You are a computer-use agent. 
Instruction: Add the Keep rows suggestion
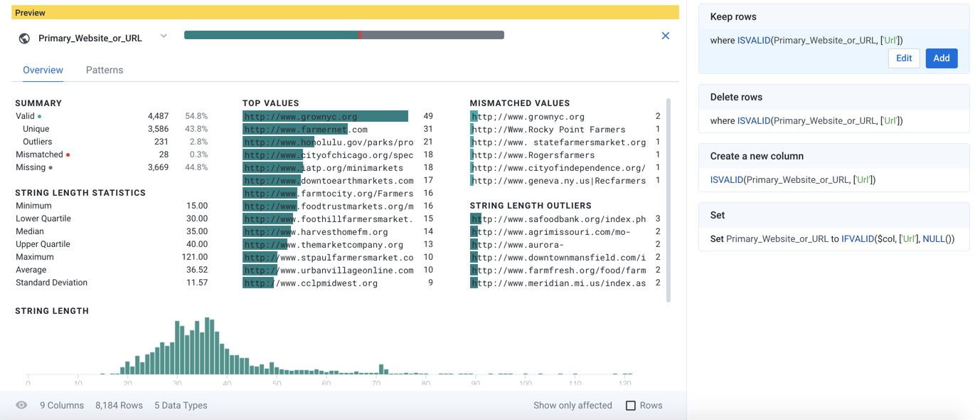(x=941, y=58)
